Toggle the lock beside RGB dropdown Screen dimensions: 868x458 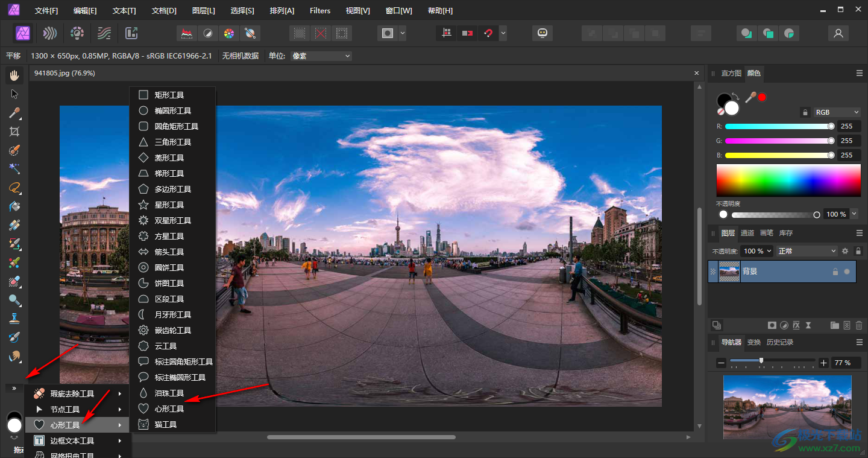pyautogui.click(x=805, y=112)
